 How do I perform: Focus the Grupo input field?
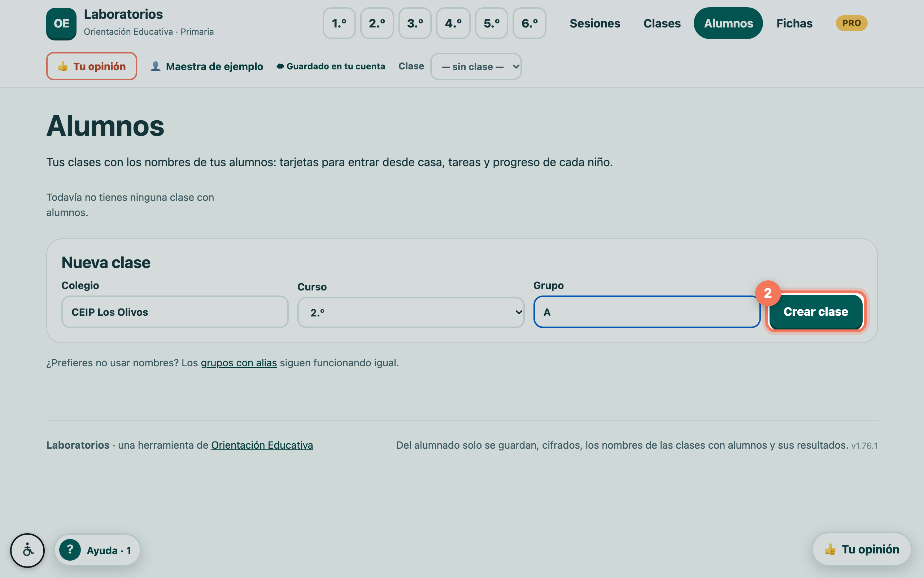[x=647, y=311]
